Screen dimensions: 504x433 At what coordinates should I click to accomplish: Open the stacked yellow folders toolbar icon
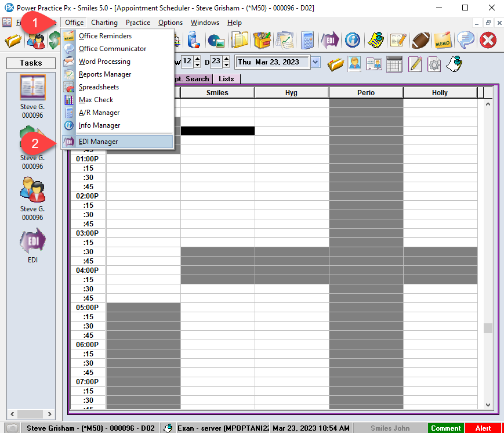click(x=240, y=40)
